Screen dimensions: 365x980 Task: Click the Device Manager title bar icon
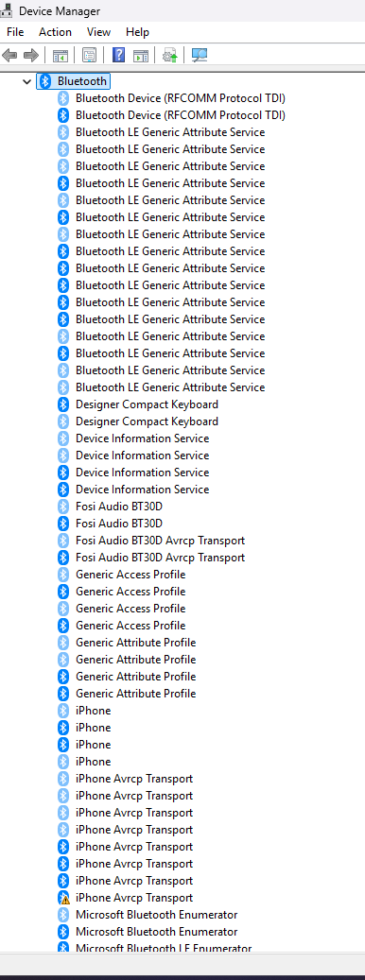point(7,10)
